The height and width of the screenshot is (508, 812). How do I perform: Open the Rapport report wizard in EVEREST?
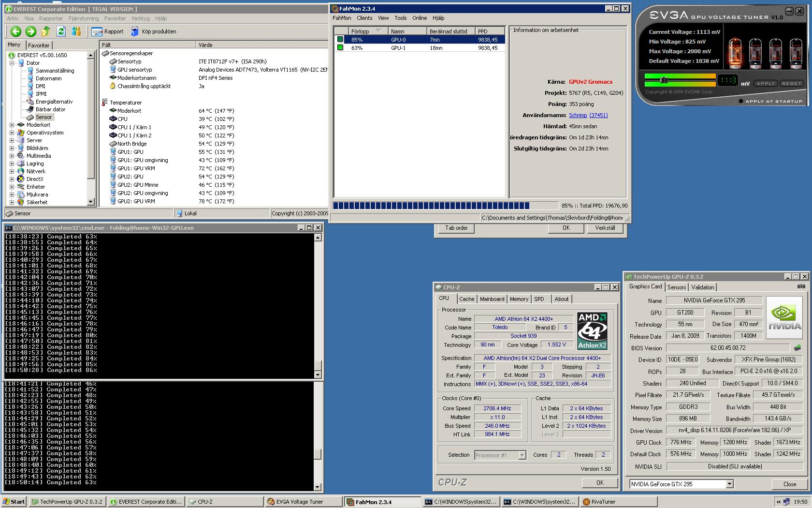coord(107,31)
